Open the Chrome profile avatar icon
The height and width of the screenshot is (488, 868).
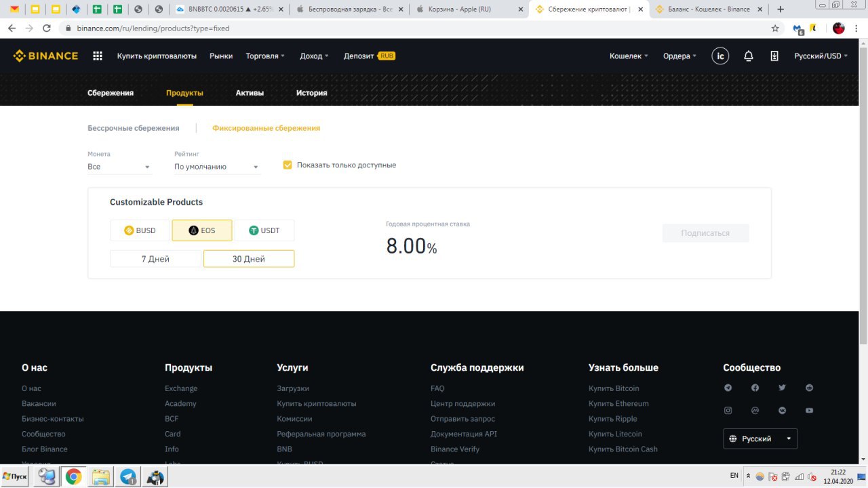click(839, 28)
